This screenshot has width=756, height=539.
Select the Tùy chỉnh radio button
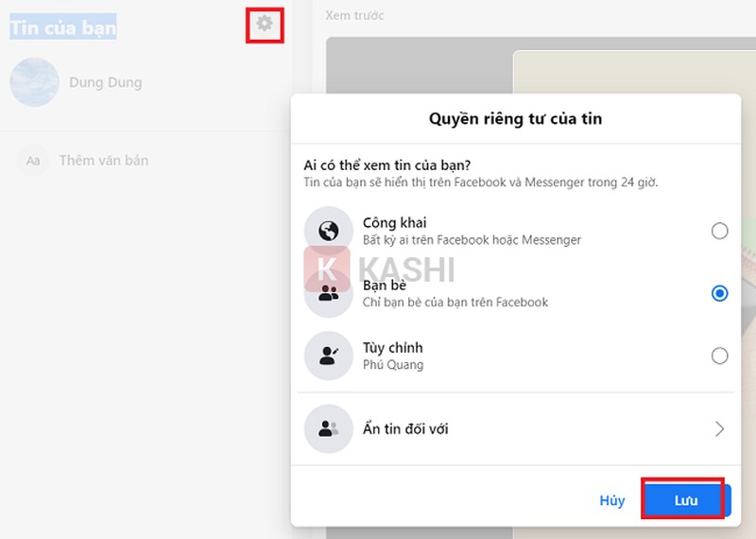pos(719,356)
